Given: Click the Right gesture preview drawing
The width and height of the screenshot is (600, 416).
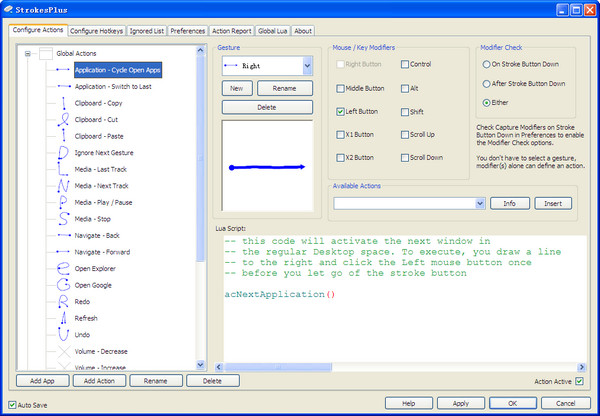Looking at the screenshot, I should [267, 167].
